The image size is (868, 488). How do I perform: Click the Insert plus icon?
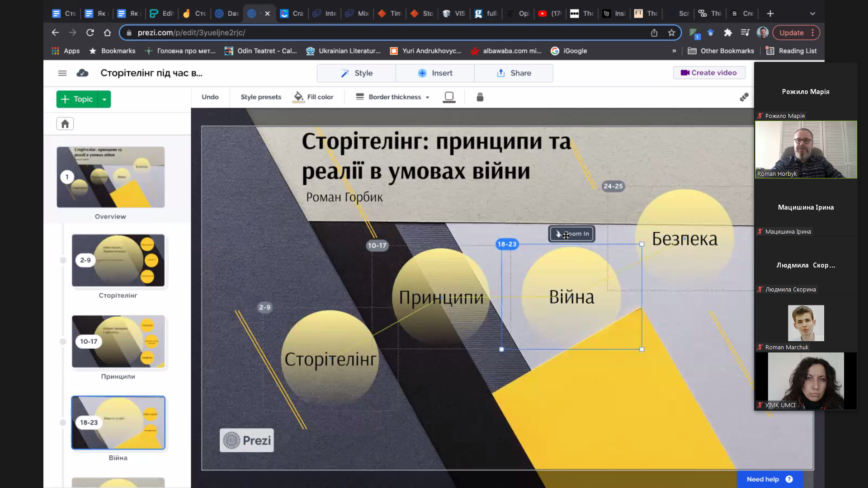point(422,73)
